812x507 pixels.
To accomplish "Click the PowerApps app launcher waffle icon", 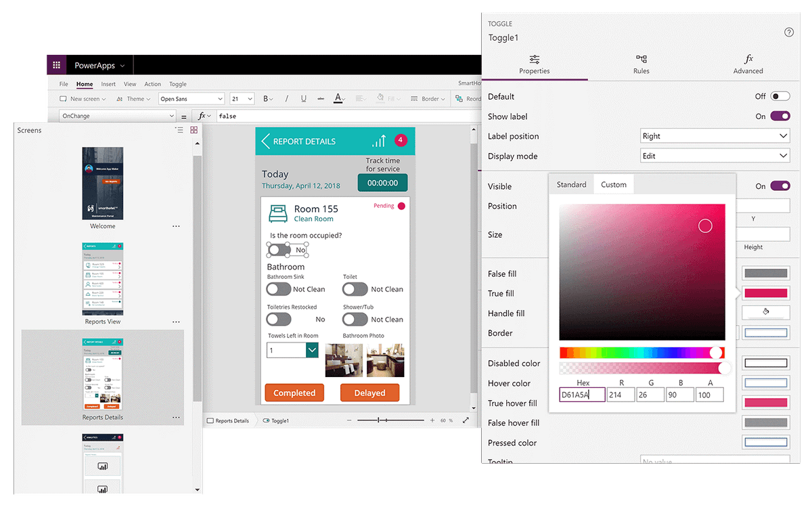I will point(56,64).
